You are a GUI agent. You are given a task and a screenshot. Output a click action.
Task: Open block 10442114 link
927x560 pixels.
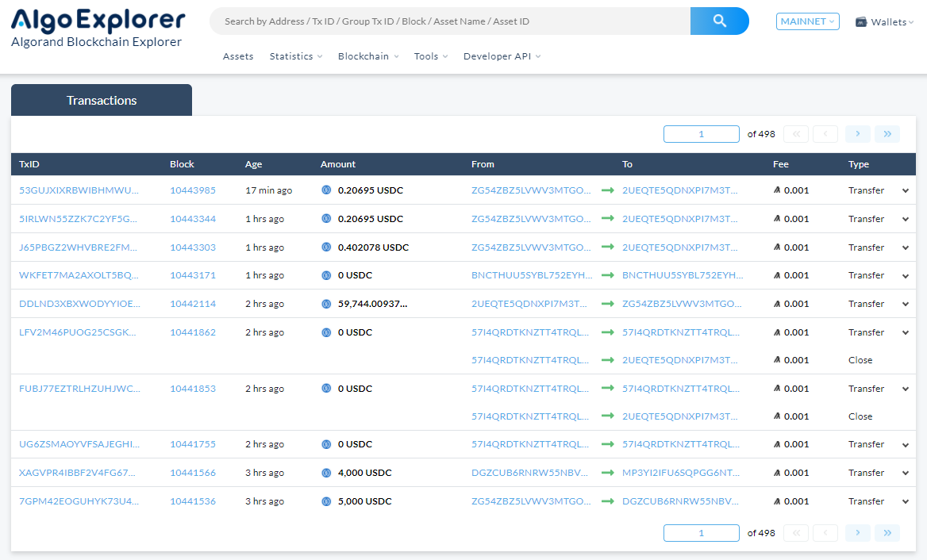point(193,304)
